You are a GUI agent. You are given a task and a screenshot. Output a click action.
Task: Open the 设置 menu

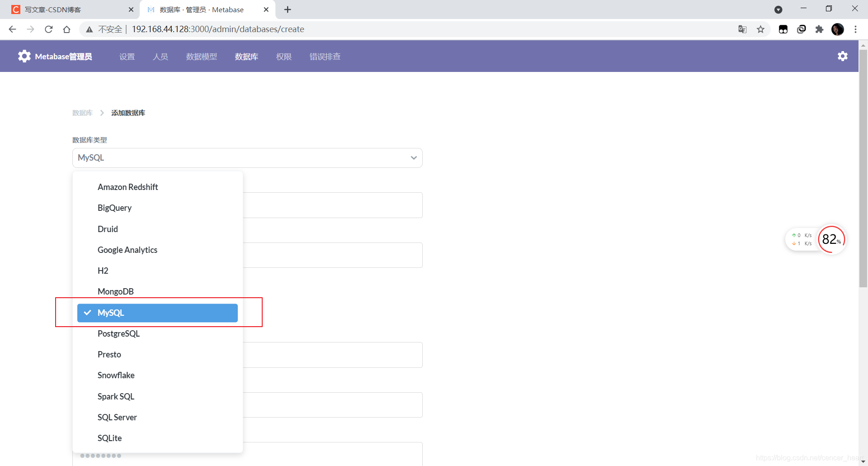pos(127,57)
